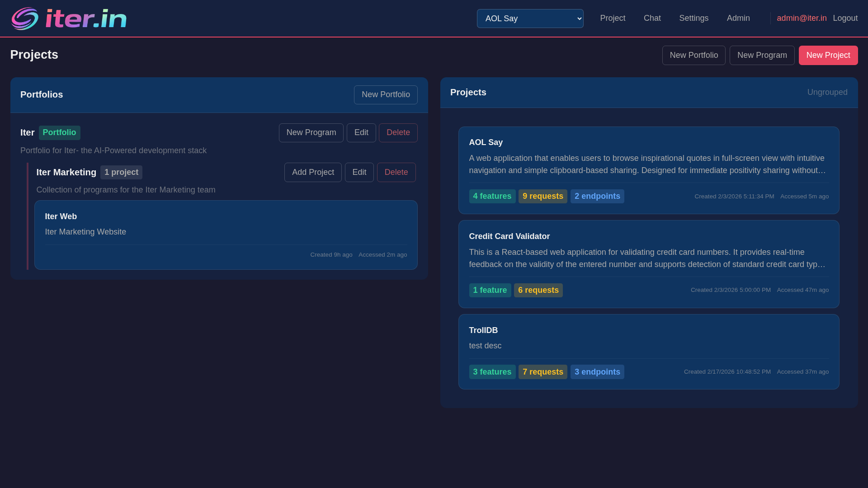
Task: Expand the Ungrouped projects section
Action: click(827, 92)
